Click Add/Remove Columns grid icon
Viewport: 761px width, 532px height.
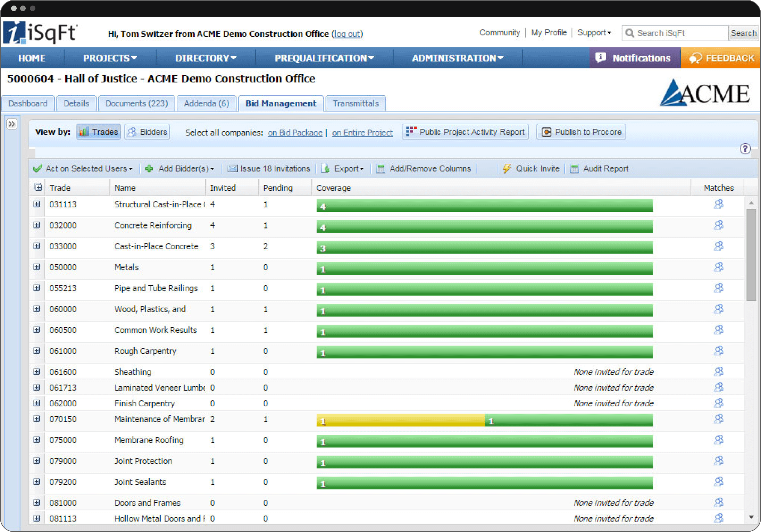[381, 169]
